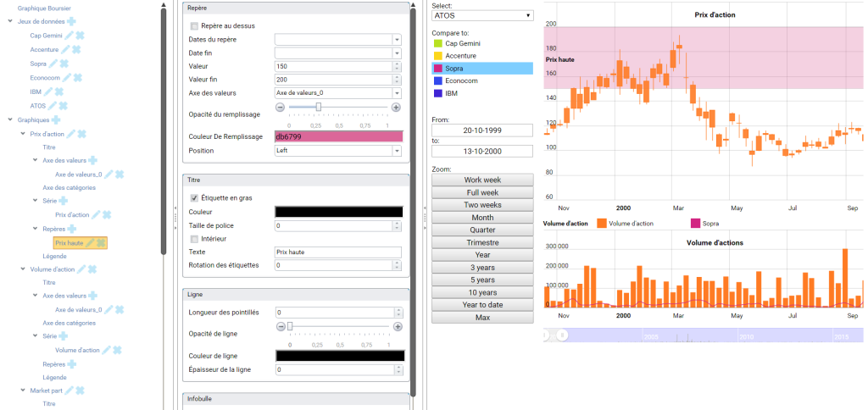This screenshot has width=868, height=410.
Task: Delete the Cap Gemini dataset
Action: [81, 36]
